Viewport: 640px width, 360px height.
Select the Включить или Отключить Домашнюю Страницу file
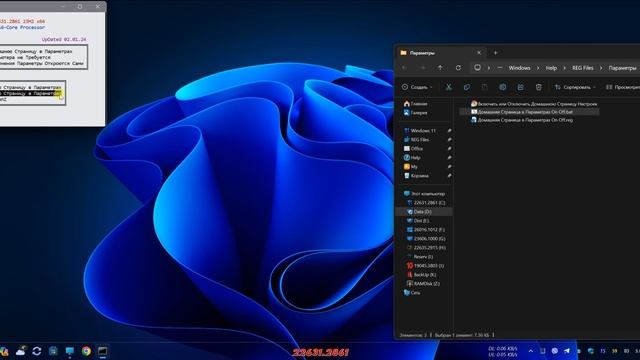tap(534, 104)
